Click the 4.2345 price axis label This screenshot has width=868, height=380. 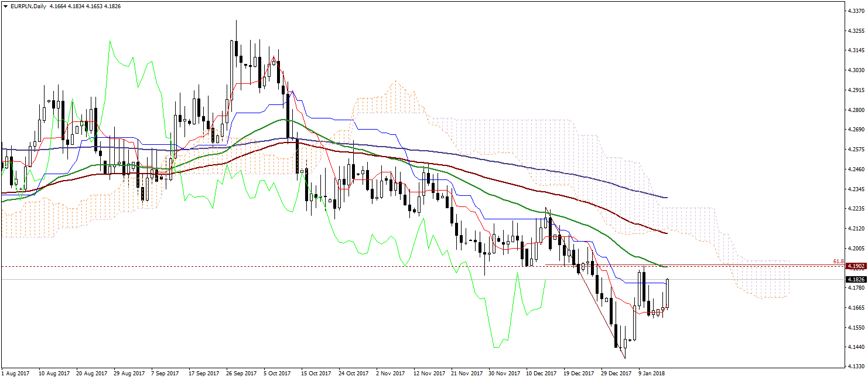(856, 189)
